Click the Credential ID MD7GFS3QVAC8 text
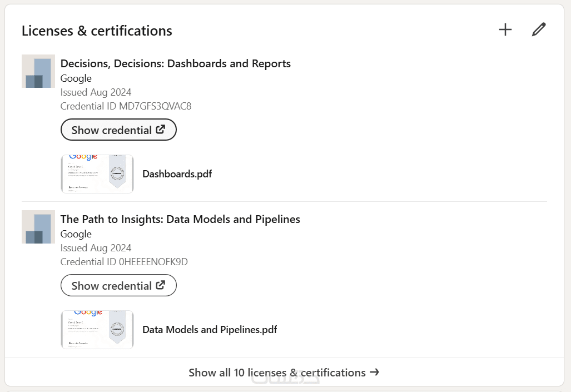Viewport: 571px width, 392px height. pyautogui.click(x=126, y=106)
